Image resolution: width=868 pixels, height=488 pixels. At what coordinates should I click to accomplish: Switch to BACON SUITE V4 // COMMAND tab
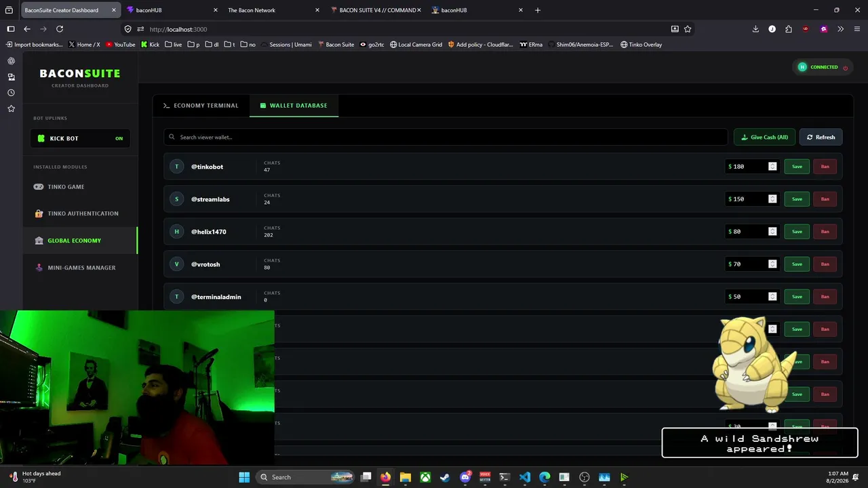tap(376, 10)
